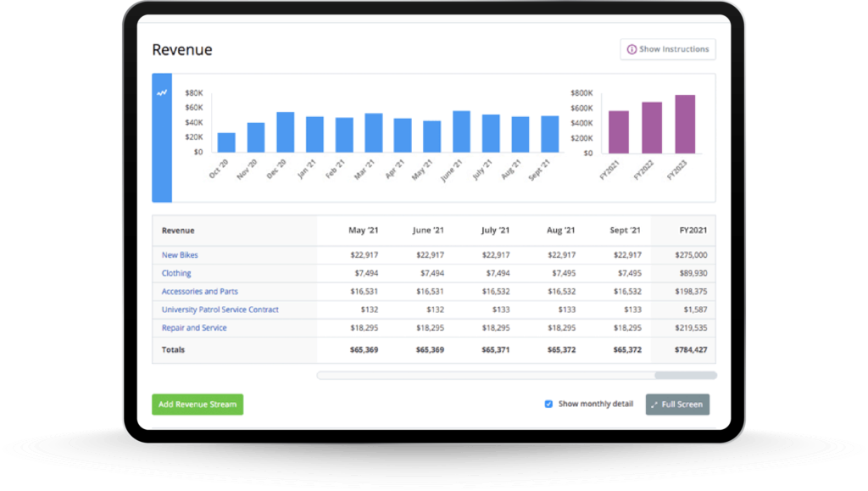Viewport: 868px width, 491px height.
Task: Click the Dec '20 blue bar
Action: (286, 132)
